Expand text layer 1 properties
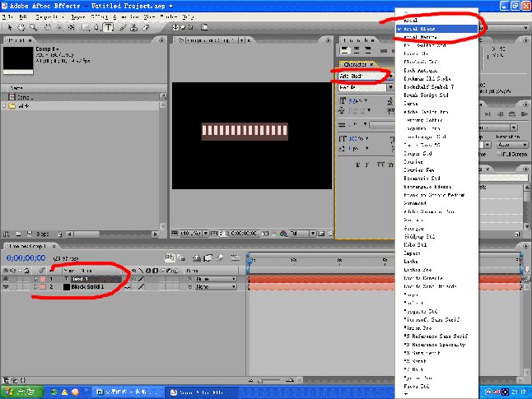This screenshot has height=399, width=532. tap(35, 279)
